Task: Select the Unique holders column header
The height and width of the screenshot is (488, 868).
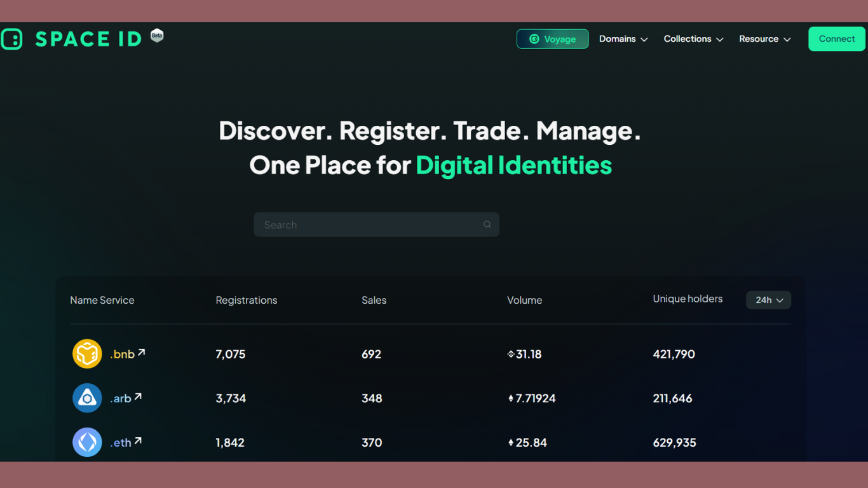Action: [x=688, y=299]
